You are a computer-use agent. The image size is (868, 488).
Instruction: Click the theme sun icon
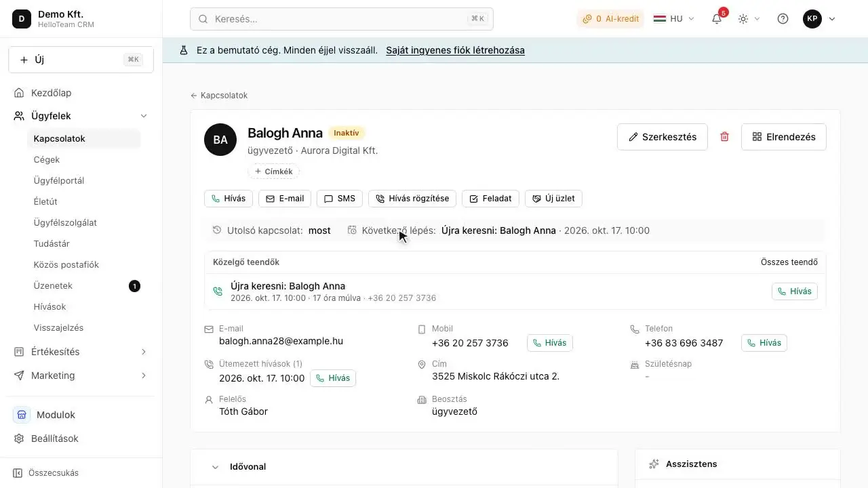pyautogui.click(x=743, y=19)
